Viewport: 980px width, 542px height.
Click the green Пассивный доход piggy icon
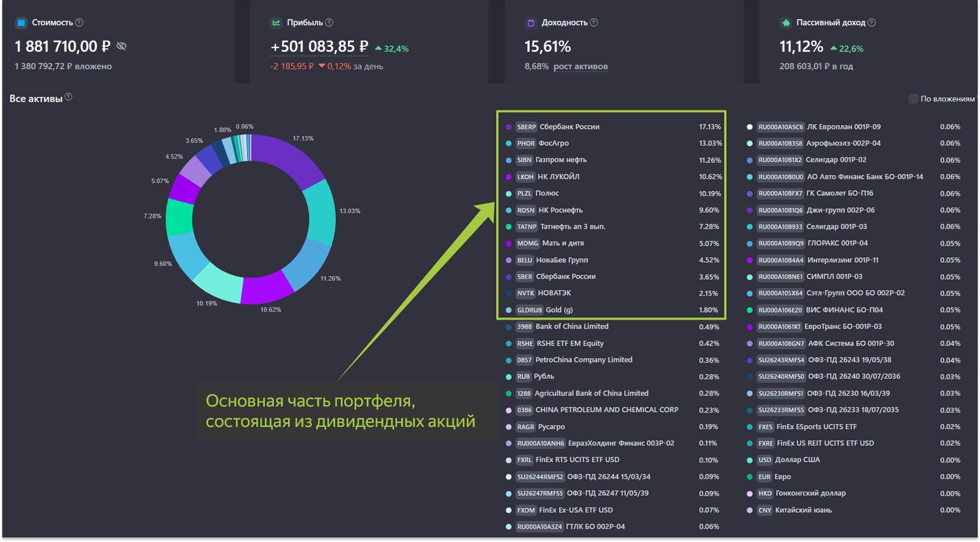click(786, 23)
